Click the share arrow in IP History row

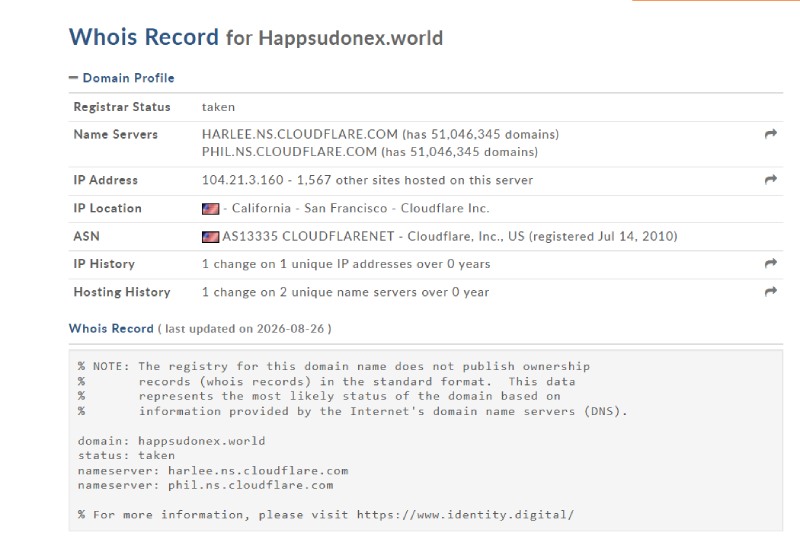[x=770, y=263]
